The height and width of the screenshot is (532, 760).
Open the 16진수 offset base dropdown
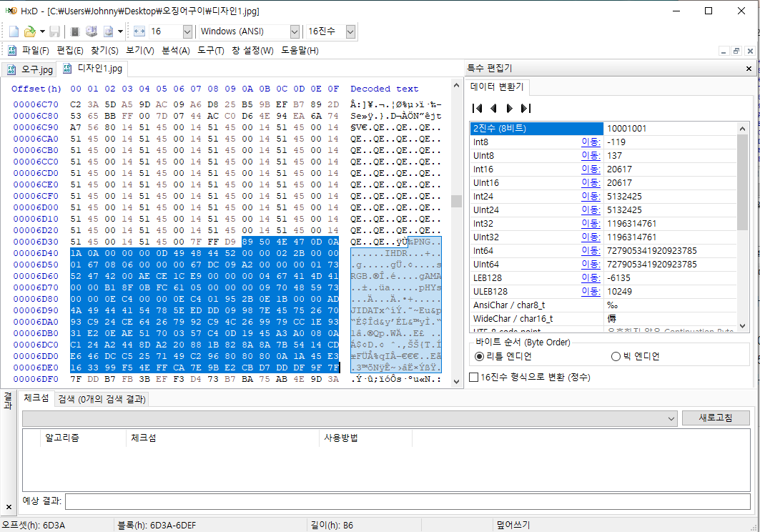(350, 31)
